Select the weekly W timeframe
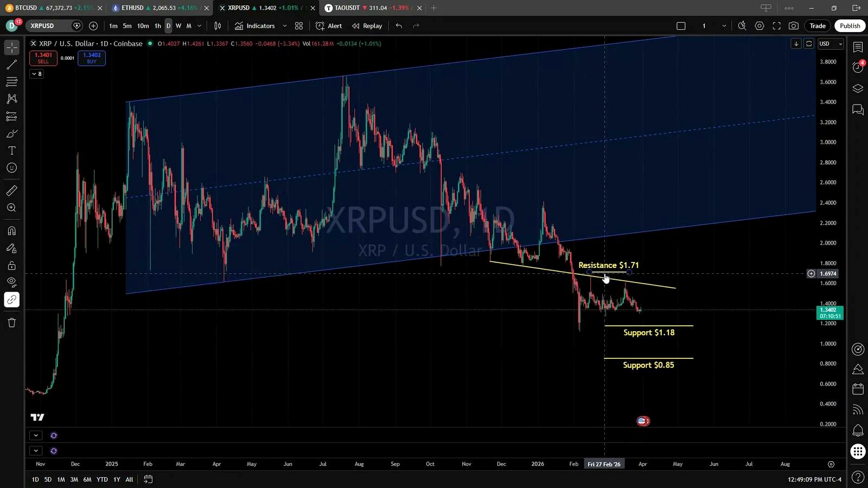Image resolution: width=868 pixels, height=488 pixels. [x=178, y=25]
